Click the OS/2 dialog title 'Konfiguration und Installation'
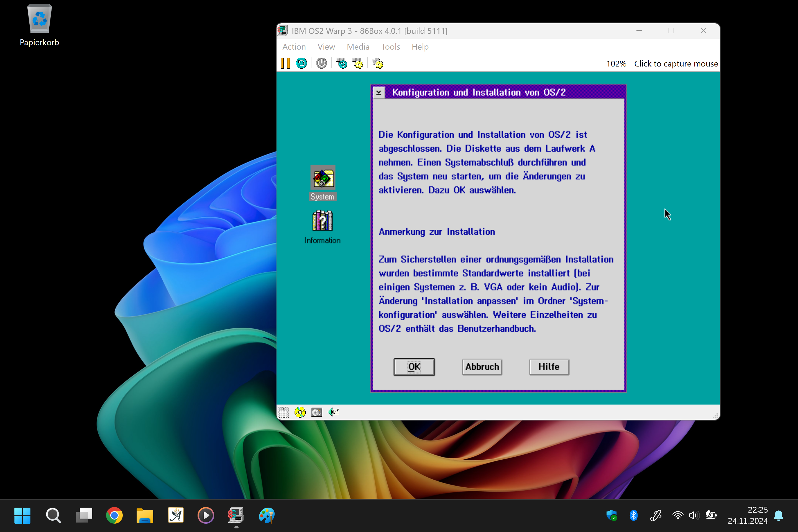 pos(479,92)
